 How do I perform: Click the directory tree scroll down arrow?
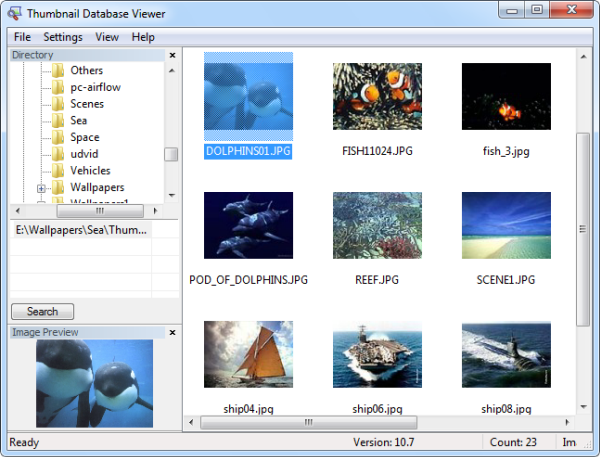point(171,195)
